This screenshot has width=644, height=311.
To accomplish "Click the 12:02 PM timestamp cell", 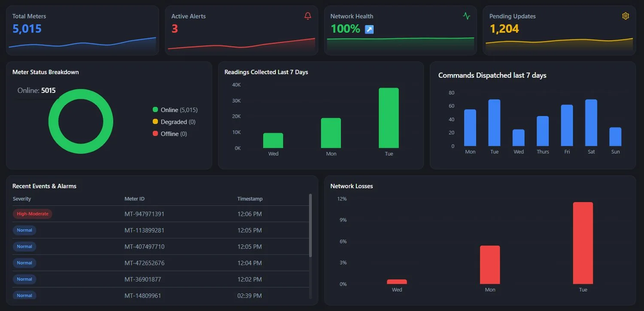I will (249, 279).
